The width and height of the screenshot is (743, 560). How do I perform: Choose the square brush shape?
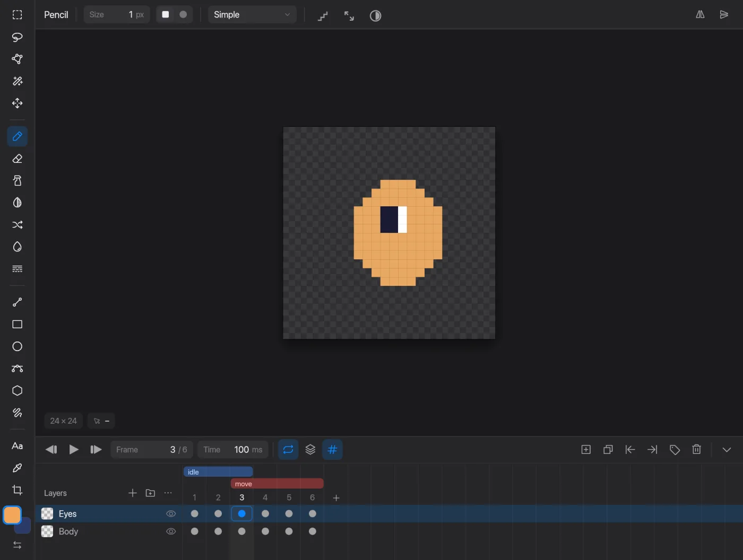tap(166, 15)
